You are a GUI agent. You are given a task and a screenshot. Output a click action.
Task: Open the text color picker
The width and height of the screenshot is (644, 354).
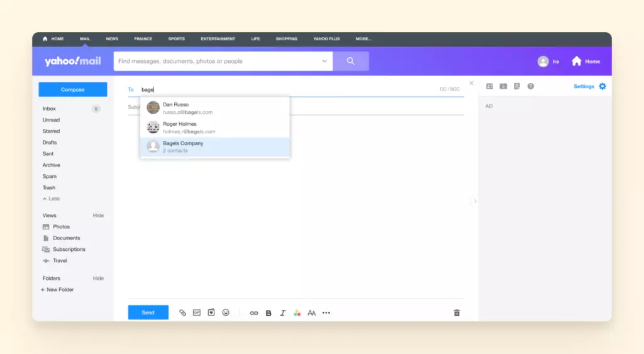tap(297, 313)
